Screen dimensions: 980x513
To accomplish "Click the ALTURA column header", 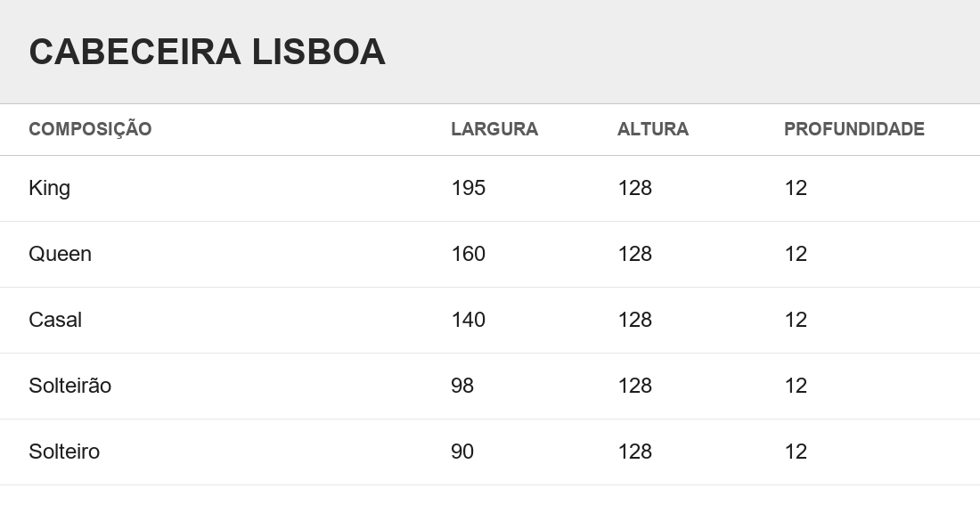I will click(x=652, y=129).
